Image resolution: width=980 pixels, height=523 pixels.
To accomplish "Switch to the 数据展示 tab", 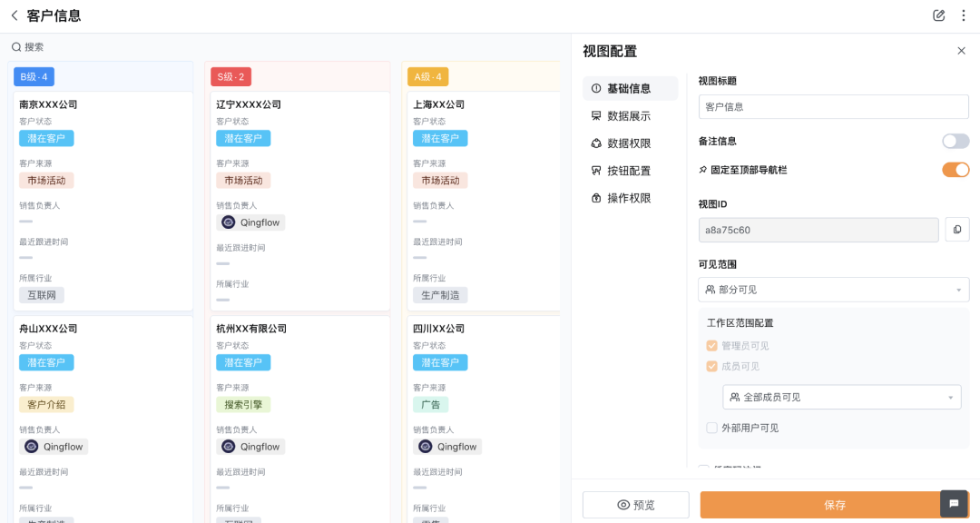I will [x=629, y=116].
